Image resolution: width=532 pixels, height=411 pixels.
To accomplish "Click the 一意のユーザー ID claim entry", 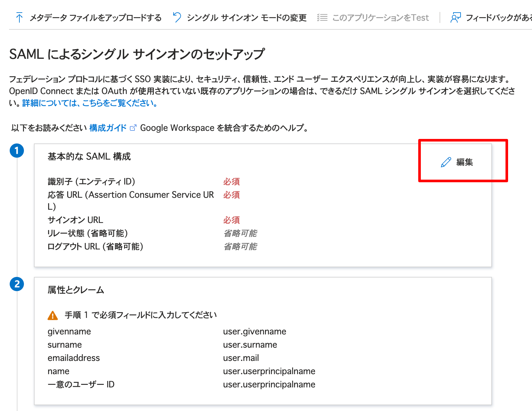I will [x=81, y=384].
